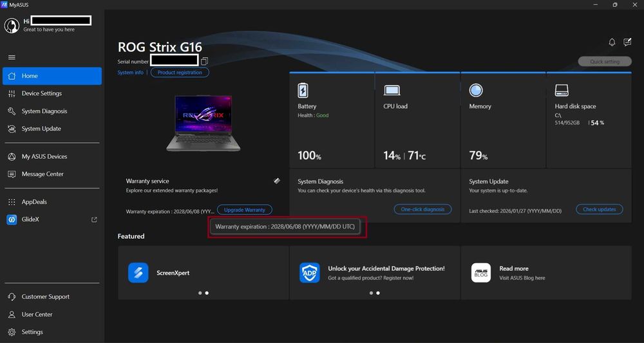Viewport: 644px width, 343px height.
Task: Open System Update in sidebar
Action: pos(52,129)
